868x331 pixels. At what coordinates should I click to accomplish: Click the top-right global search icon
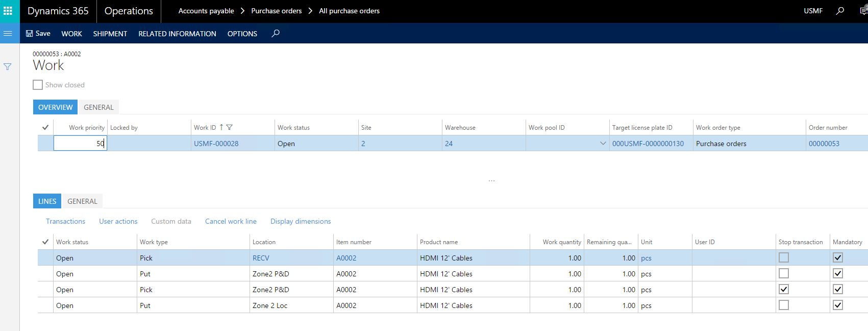[x=840, y=11]
